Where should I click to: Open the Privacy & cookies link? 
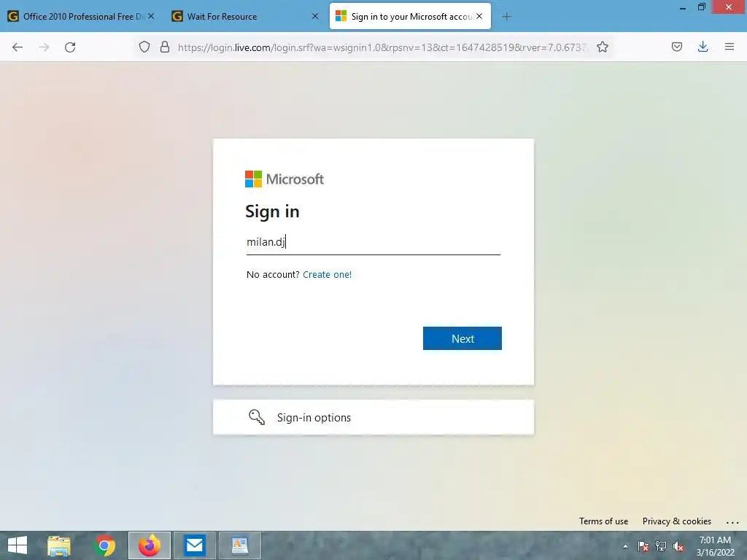pyautogui.click(x=676, y=521)
